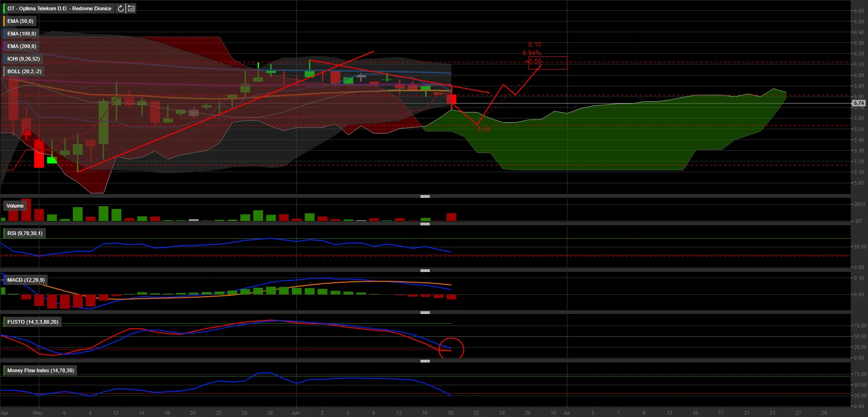Image resolution: width=868 pixels, height=417 pixels.
Task: Click the Volume panel label
Action: click(x=15, y=206)
